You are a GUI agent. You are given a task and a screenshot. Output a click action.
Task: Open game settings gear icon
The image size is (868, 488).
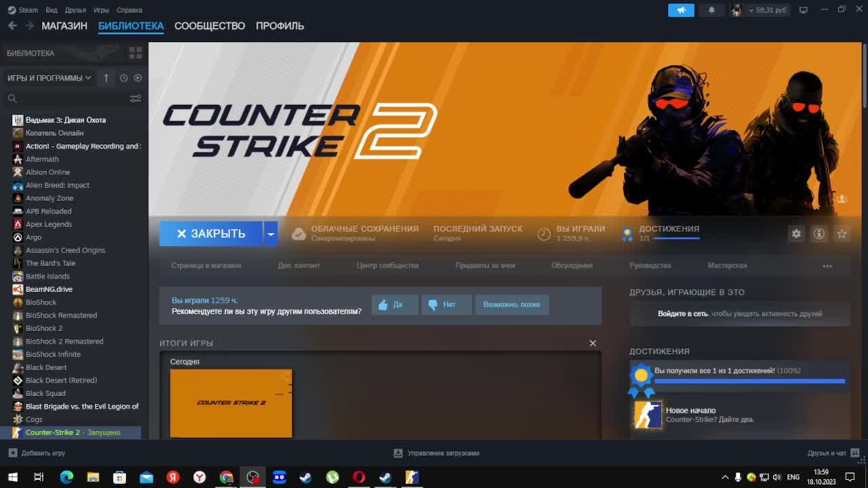point(796,233)
